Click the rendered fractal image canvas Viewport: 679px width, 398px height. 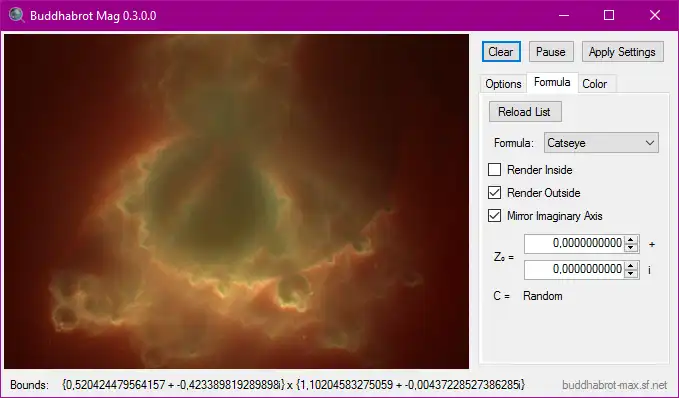point(236,201)
